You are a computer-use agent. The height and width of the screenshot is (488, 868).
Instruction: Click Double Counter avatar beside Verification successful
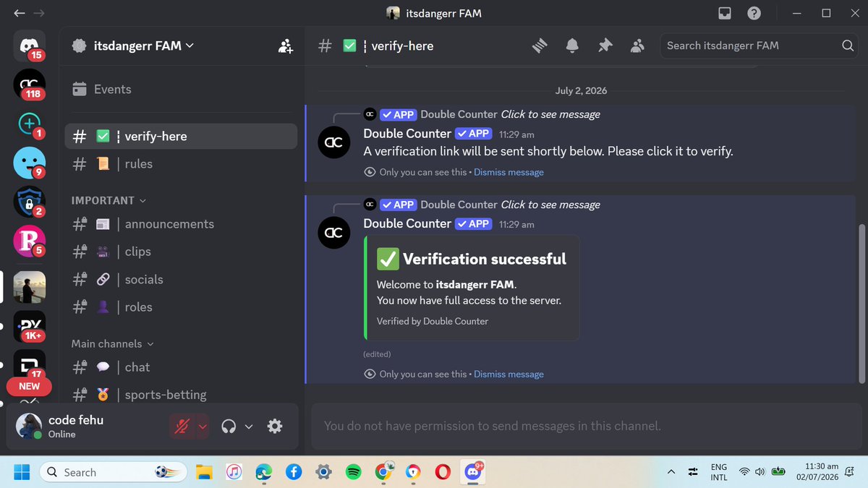[x=334, y=232]
